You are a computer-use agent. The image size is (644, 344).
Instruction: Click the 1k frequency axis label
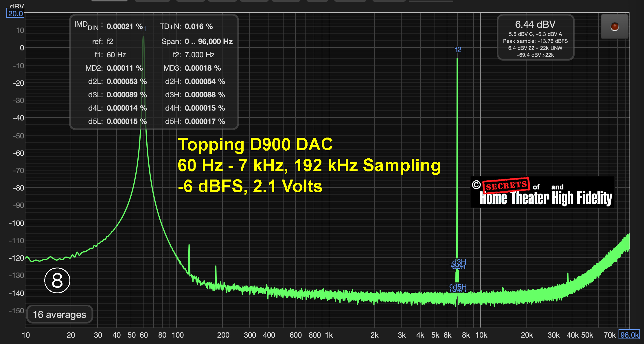(x=329, y=335)
